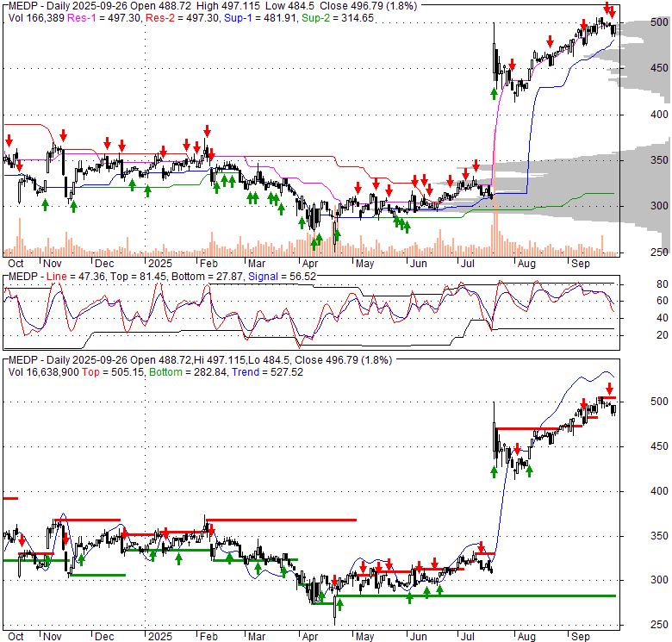Screen dimensions: 672x642
Task: Click High 497.115 in top chart header
Action: (x=228, y=6)
